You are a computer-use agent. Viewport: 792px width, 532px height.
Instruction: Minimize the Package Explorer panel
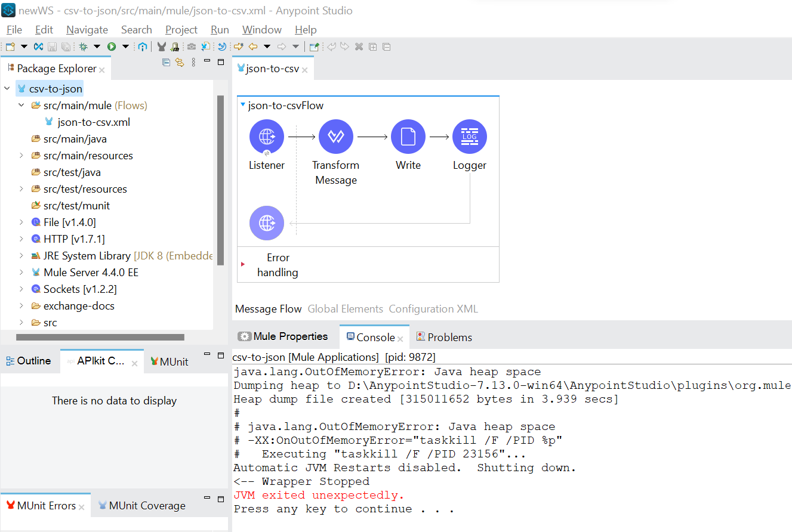tap(207, 61)
